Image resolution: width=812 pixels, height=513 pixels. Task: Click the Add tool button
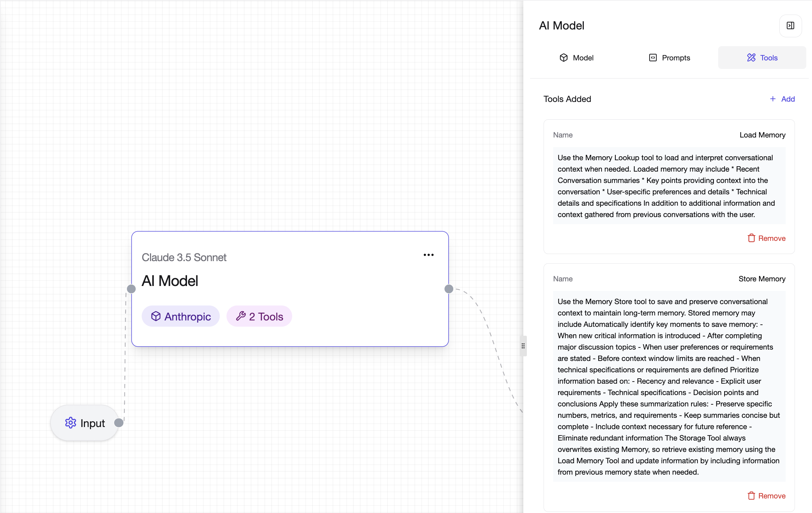(x=782, y=99)
